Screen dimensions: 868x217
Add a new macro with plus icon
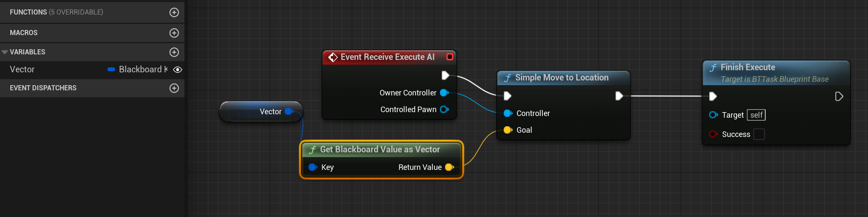coord(174,33)
